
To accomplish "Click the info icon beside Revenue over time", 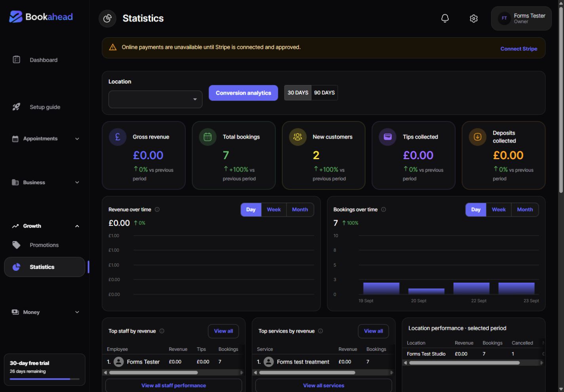I will click(157, 209).
